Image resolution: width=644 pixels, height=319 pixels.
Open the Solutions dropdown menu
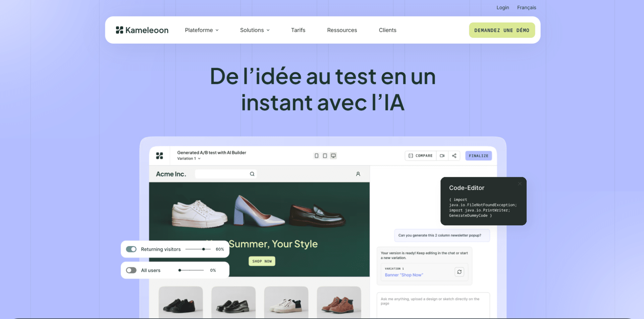pyautogui.click(x=255, y=30)
